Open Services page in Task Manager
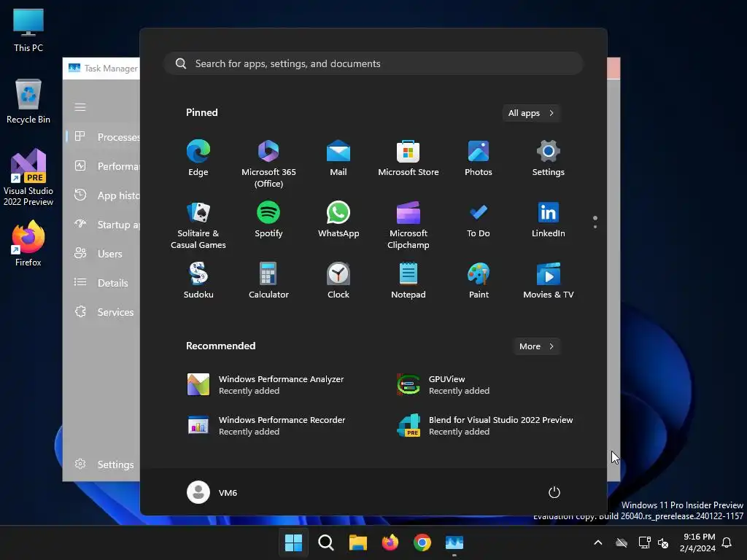 (103, 312)
